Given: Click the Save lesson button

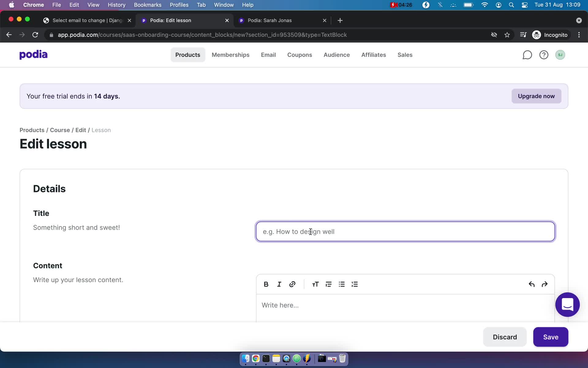Looking at the screenshot, I should (x=550, y=337).
